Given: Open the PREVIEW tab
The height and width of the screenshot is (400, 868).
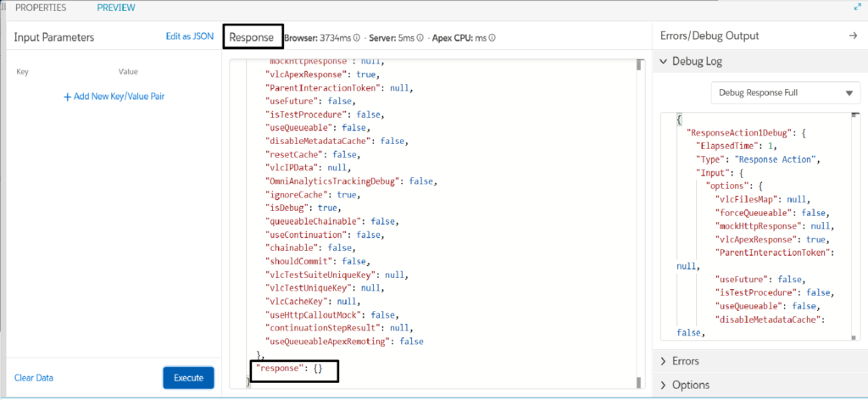Looking at the screenshot, I should coord(116,8).
